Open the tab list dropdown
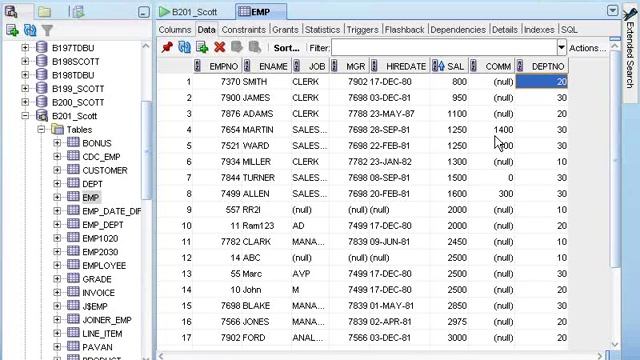 click(x=612, y=11)
